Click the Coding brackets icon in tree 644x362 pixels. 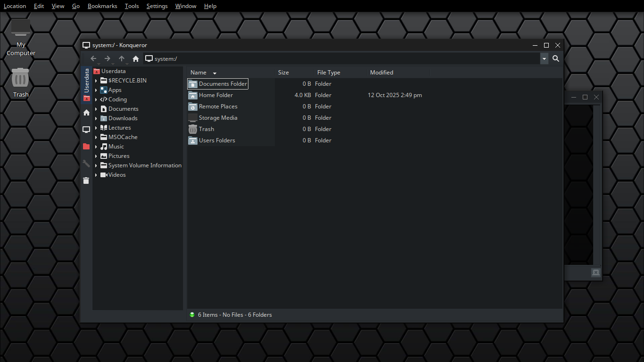[104, 99]
